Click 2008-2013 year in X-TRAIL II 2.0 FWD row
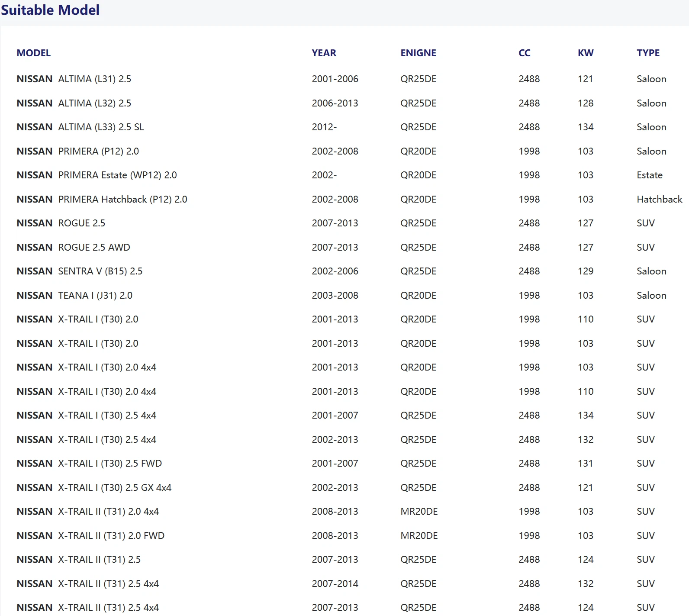Screen dimensions: 689x616 point(335,535)
